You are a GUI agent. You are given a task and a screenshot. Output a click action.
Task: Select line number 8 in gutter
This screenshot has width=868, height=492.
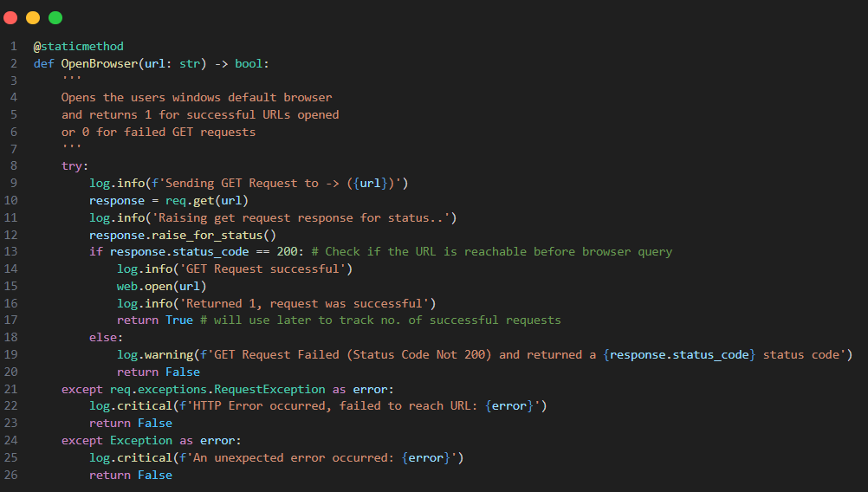click(13, 166)
